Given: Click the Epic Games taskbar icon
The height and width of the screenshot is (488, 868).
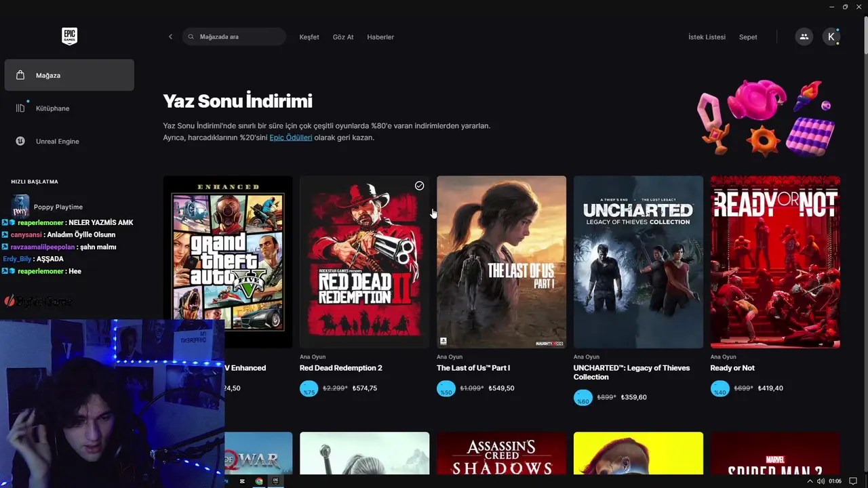Looking at the screenshot, I should [276, 481].
